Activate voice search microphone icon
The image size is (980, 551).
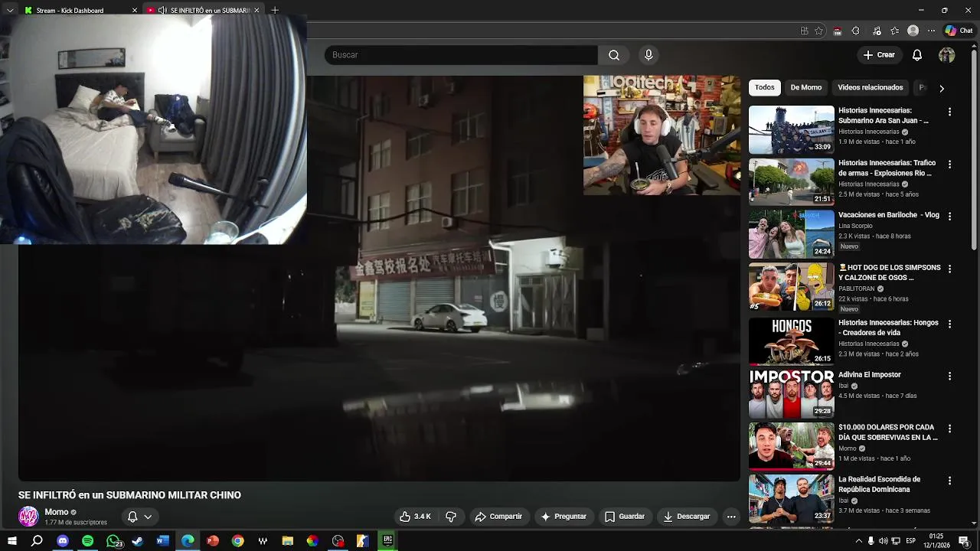[x=648, y=55]
